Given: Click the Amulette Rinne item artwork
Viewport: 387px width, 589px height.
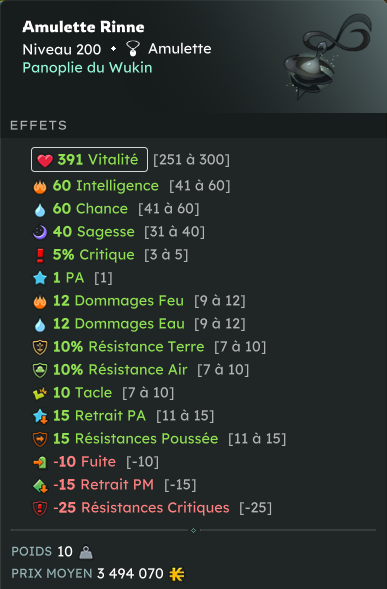Looking at the screenshot, I should tap(326, 56).
